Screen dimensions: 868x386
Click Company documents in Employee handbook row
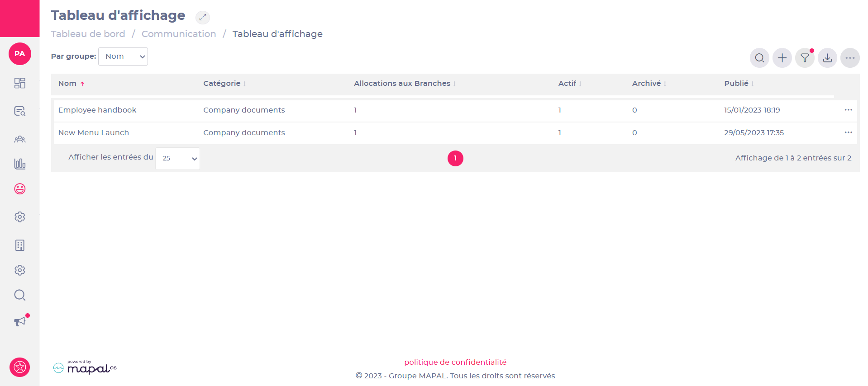(244, 110)
